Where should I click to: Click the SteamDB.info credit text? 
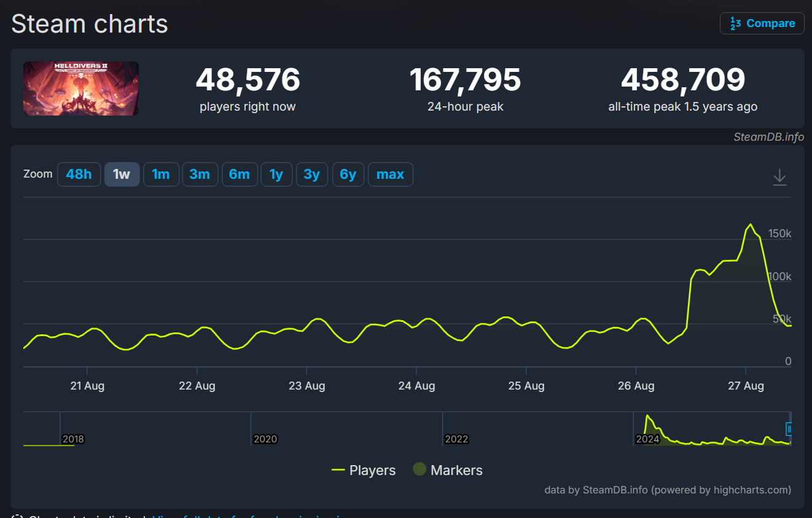click(768, 137)
